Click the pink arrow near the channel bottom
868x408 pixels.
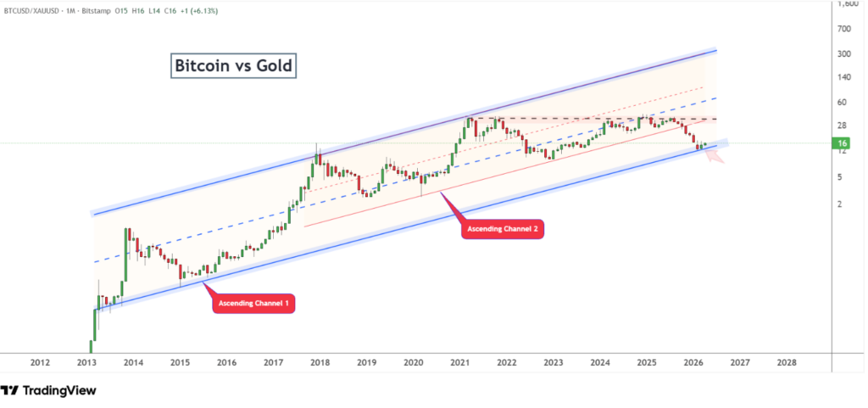(x=713, y=156)
